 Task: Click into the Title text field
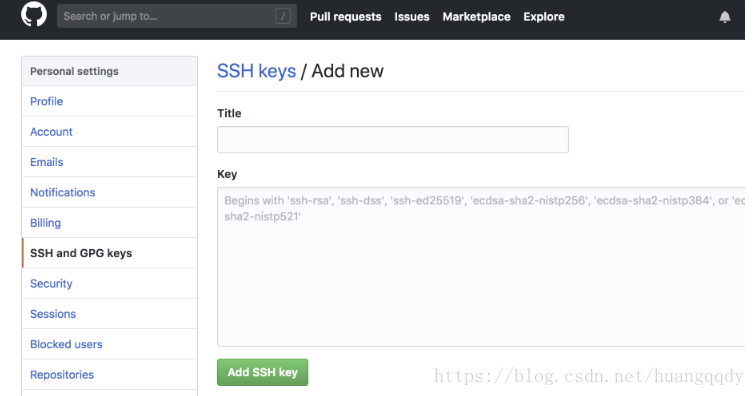pyautogui.click(x=392, y=140)
